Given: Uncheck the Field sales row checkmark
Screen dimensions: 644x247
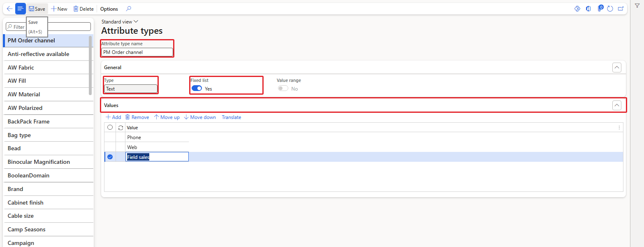Looking at the screenshot, I should click(x=110, y=157).
